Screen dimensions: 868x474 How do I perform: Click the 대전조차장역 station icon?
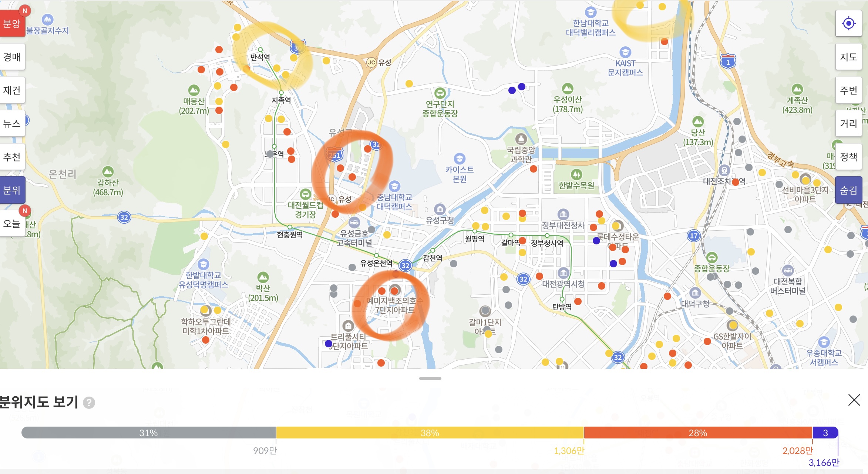724,170
